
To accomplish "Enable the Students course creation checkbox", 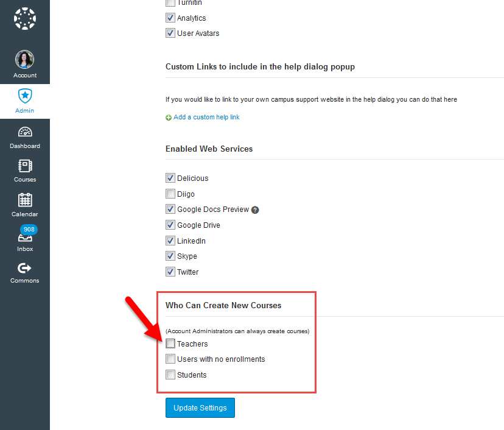I will pos(170,375).
